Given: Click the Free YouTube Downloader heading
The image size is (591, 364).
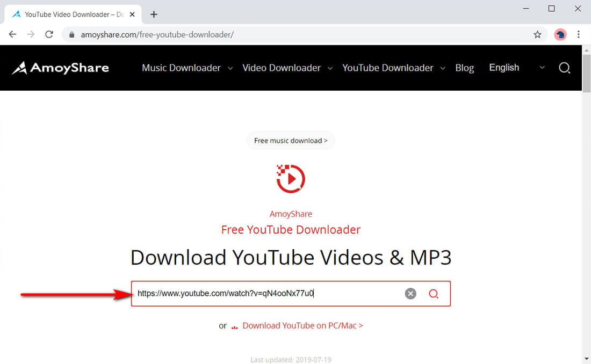Looking at the screenshot, I should (x=291, y=229).
